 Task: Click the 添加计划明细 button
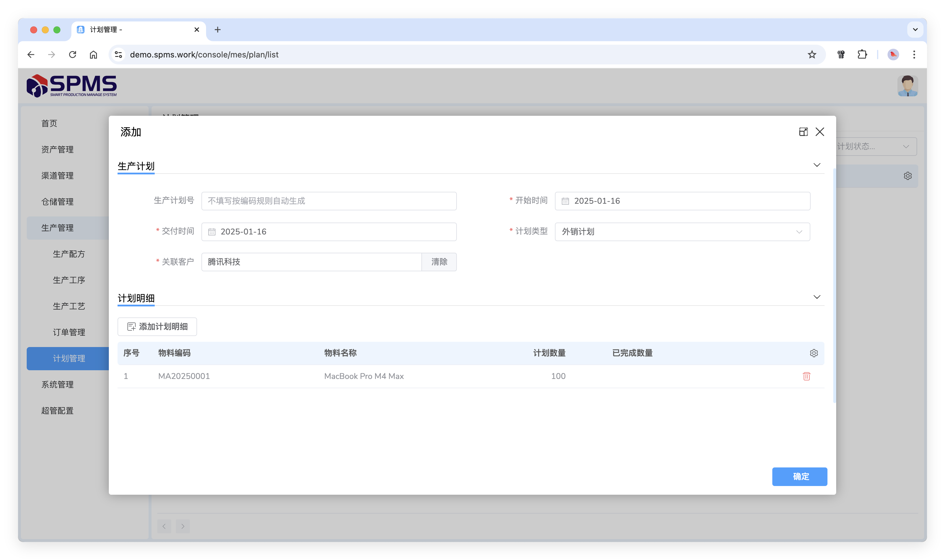point(157,327)
